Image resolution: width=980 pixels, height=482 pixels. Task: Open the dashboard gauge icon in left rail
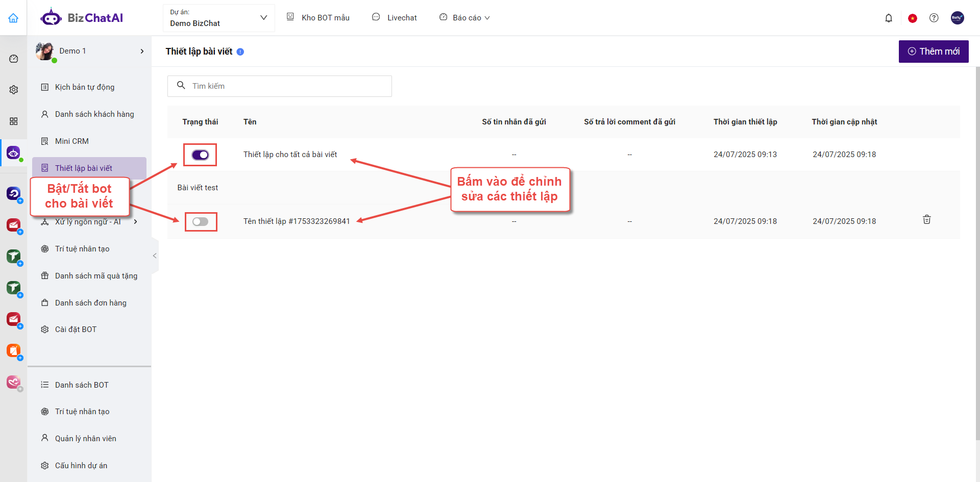14,59
